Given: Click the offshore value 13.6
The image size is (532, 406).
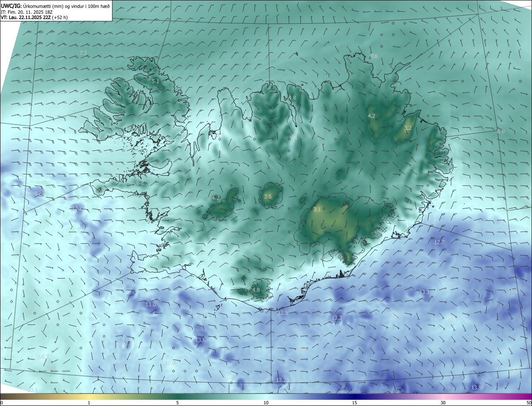Looking at the screenshot, I should click(200, 340).
